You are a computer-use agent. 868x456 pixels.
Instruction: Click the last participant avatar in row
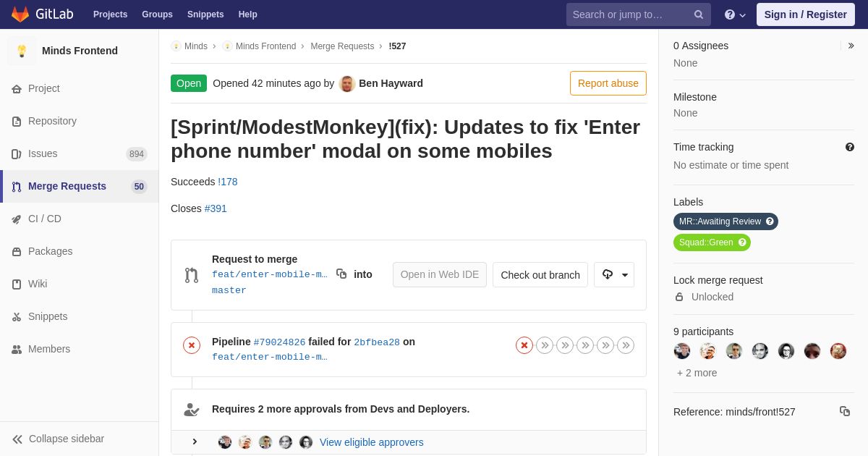click(x=838, y=351)
